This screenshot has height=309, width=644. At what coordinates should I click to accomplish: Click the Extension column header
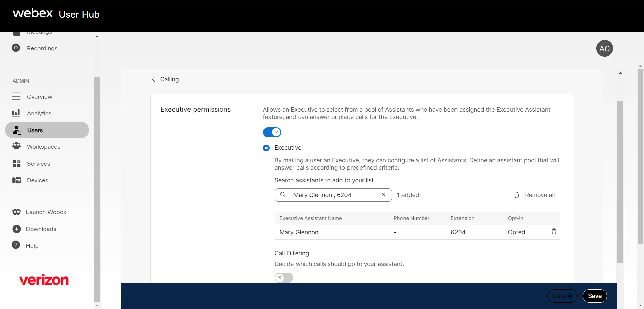[x=463, y=218]
